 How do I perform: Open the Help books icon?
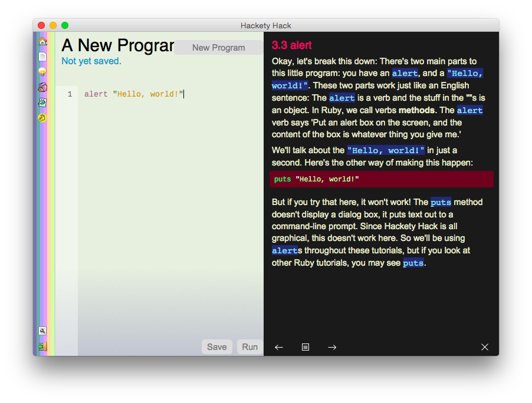click(x=42, y=87)
